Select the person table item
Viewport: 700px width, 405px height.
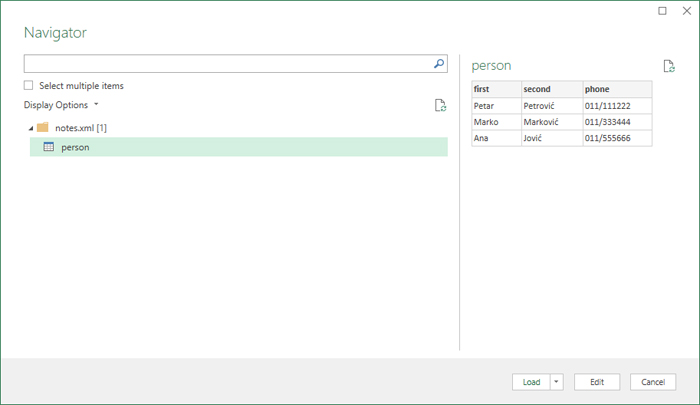click(75, 147)
